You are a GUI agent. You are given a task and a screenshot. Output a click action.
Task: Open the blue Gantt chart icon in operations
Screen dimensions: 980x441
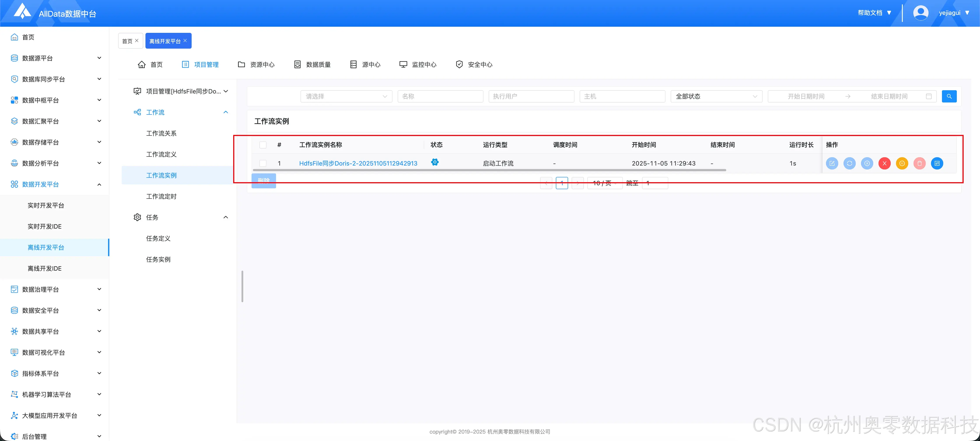(937, 163)
